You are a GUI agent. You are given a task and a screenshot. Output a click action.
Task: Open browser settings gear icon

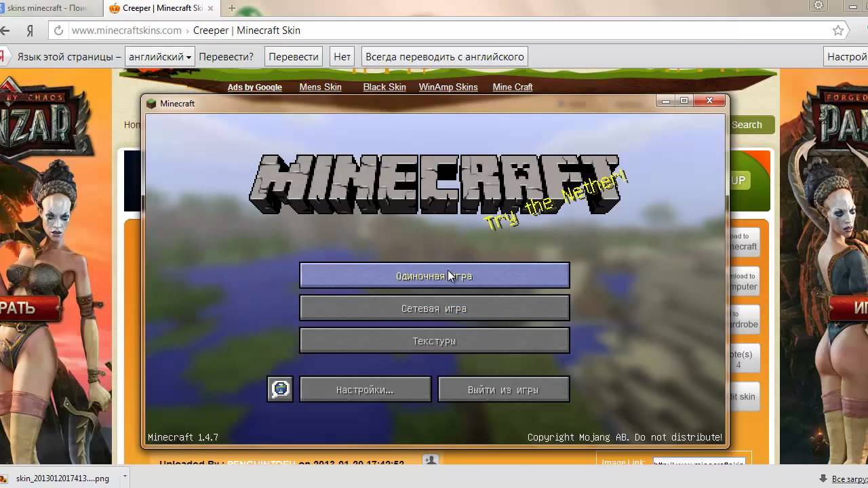(819, 5)
